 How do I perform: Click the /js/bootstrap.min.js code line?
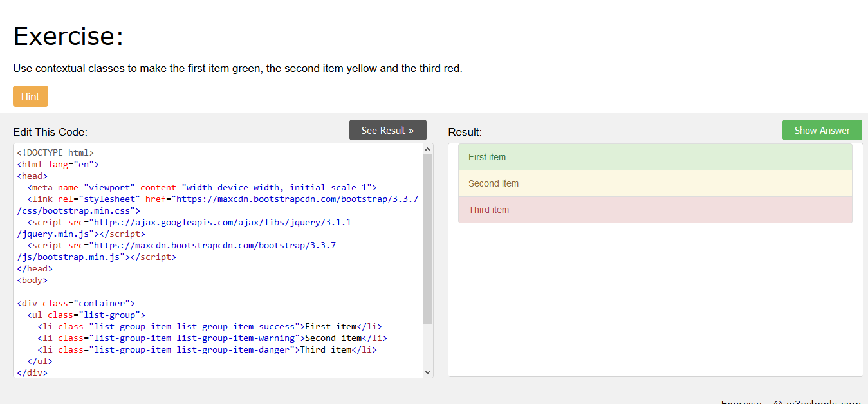pyautogui.click(x=97, y=257)
